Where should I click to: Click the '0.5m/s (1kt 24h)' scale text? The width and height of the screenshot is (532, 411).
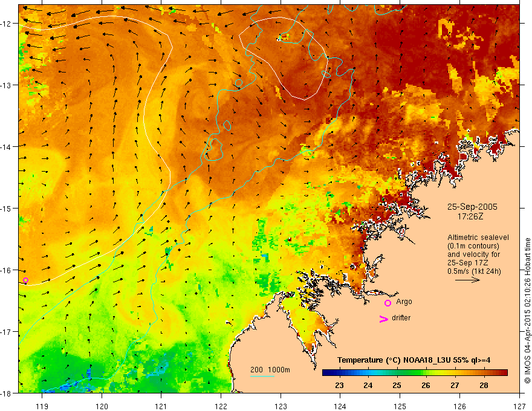click(474, 271)
